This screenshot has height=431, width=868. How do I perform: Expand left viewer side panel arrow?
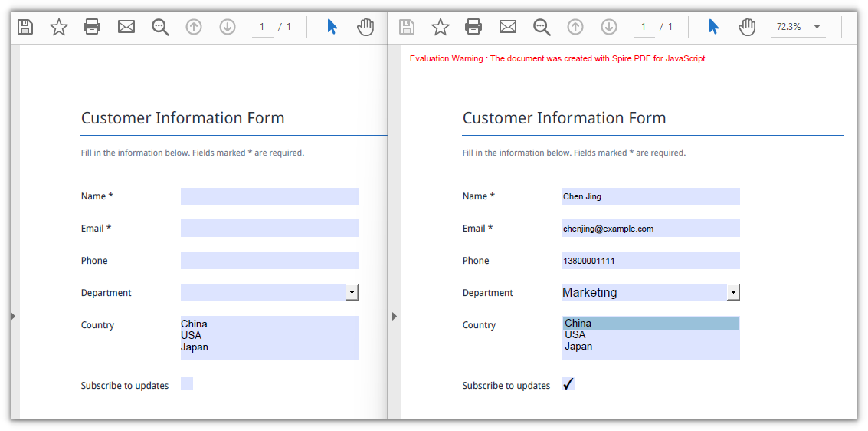tap(13, 316)
